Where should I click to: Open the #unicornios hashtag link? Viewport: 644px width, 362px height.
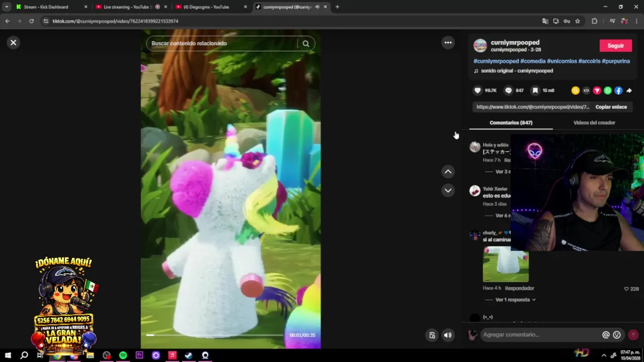(x=562, y=61)
